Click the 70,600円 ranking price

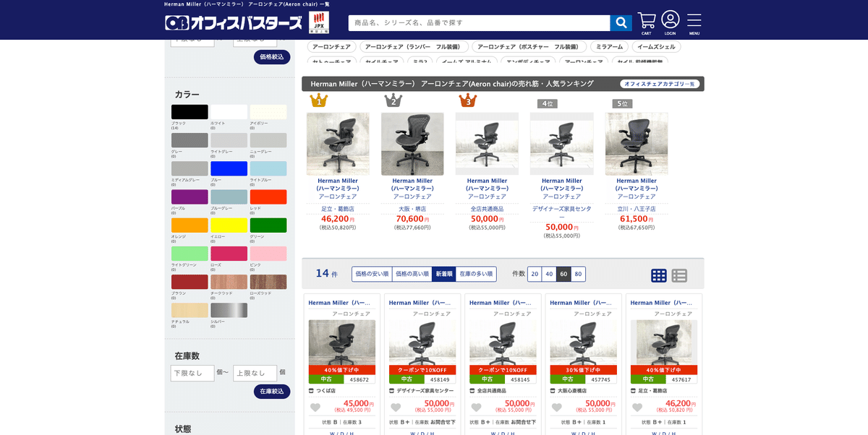412,219
